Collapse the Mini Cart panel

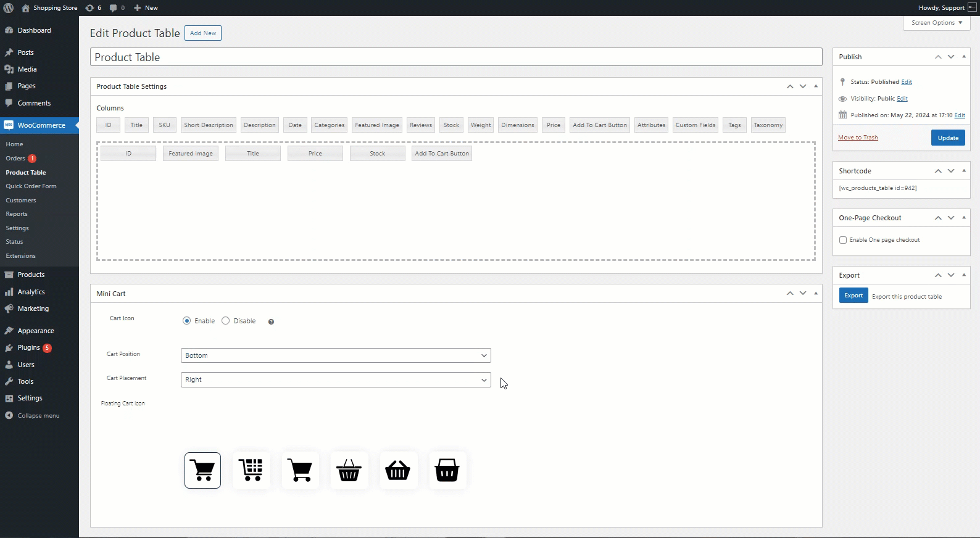816,294
